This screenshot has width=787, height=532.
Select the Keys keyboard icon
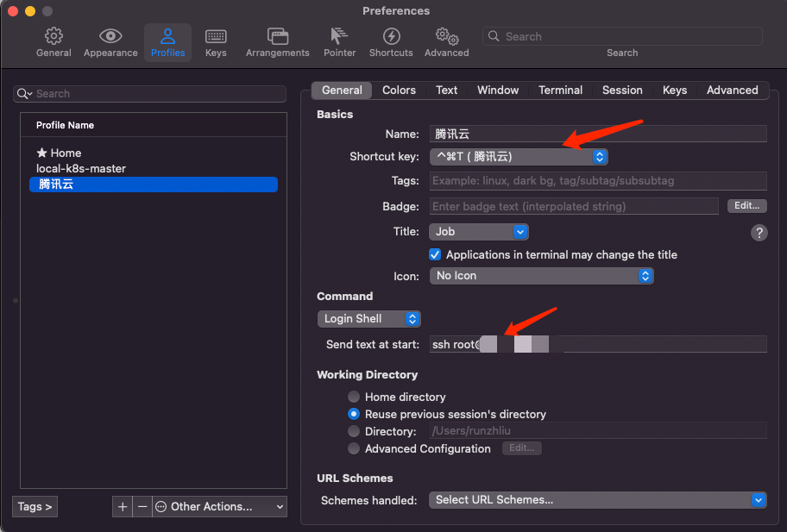pos(216,41)
